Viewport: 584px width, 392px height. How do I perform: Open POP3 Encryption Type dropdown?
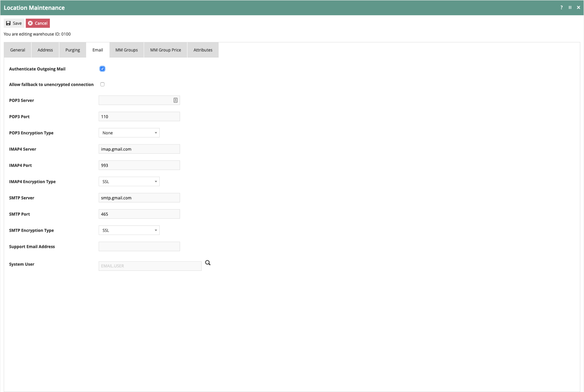tap(129, 133)
